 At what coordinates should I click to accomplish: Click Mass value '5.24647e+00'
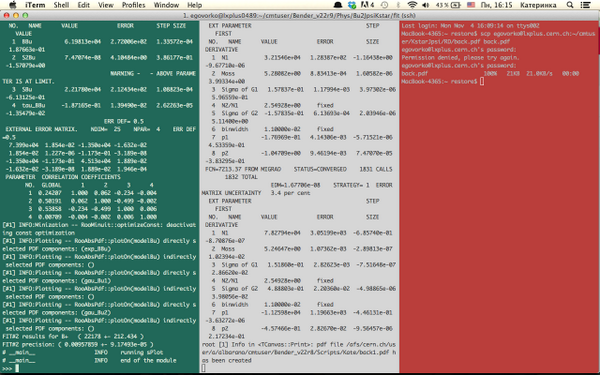[x=282, y=249]
